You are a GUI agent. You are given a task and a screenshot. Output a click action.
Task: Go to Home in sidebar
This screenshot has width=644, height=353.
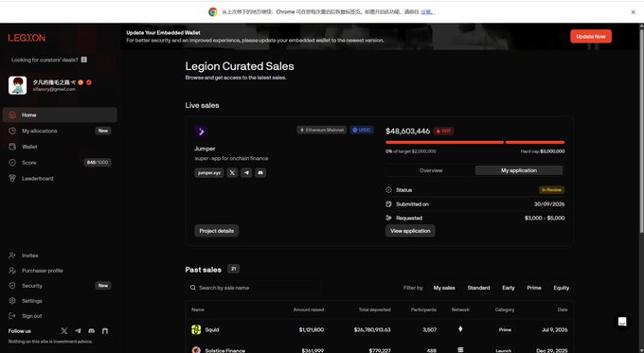coord(60,115)
